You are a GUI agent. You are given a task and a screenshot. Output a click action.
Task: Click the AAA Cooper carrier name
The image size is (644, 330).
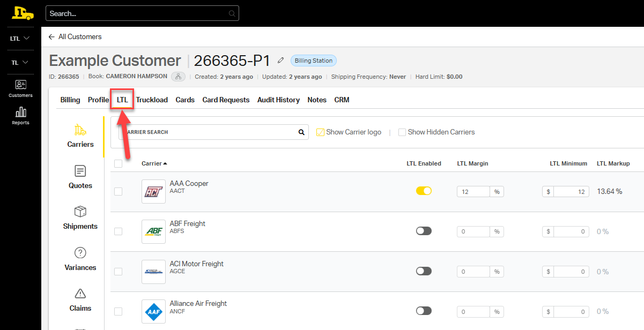(x=189, y=183)
